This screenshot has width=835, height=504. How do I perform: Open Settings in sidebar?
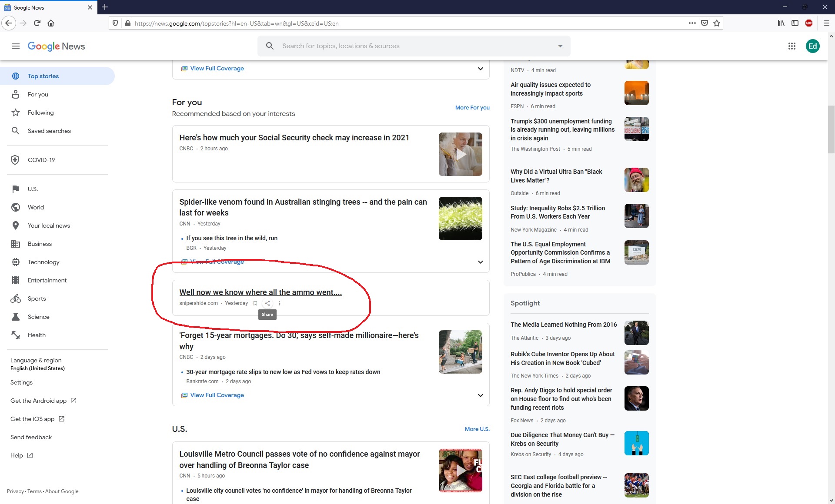pos(21,382)
